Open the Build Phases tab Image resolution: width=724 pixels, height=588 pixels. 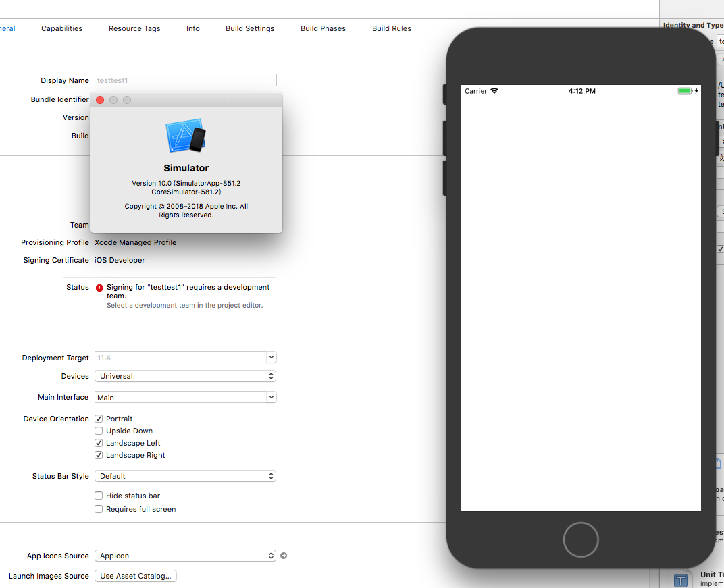point(324,28)
